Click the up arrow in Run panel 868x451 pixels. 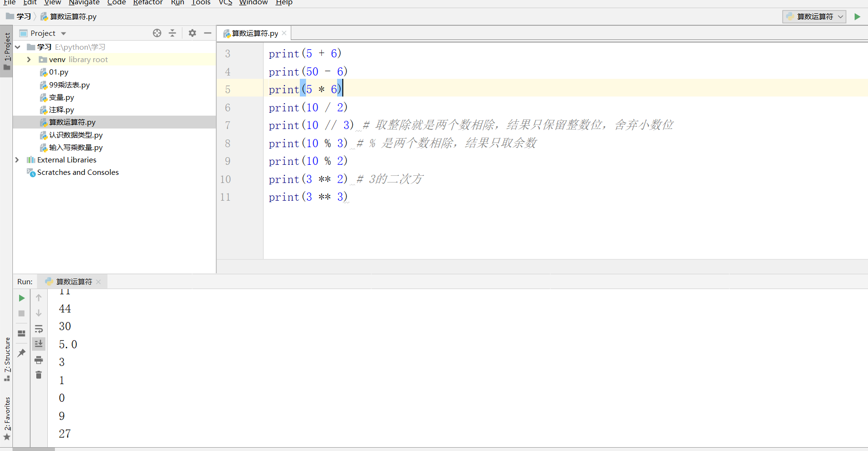[39, 298]
